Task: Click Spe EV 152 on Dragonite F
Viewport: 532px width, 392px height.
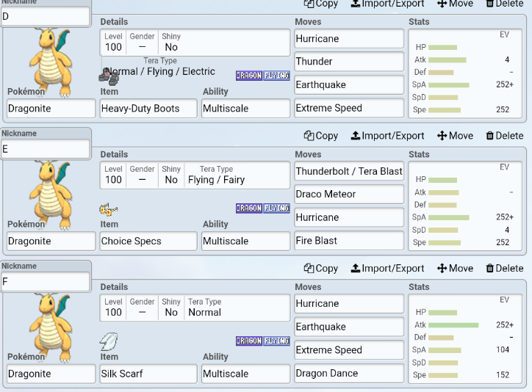Action: tap(503, 374)
